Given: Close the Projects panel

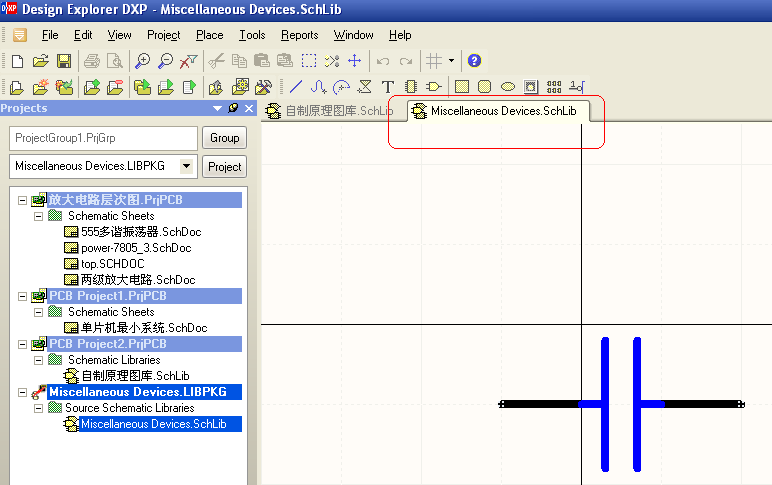Looking at the screenshot, I should (x=249, y=108).
